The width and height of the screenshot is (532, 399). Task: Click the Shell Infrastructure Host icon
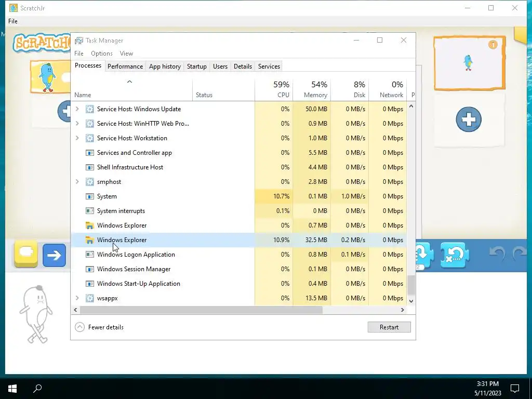[x=89, y=167]
